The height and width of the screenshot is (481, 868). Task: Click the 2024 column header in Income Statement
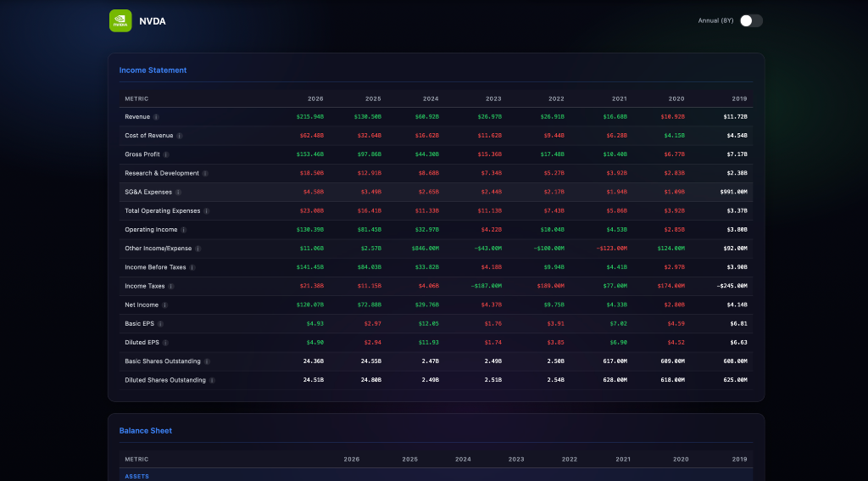(x=431, y=98)
